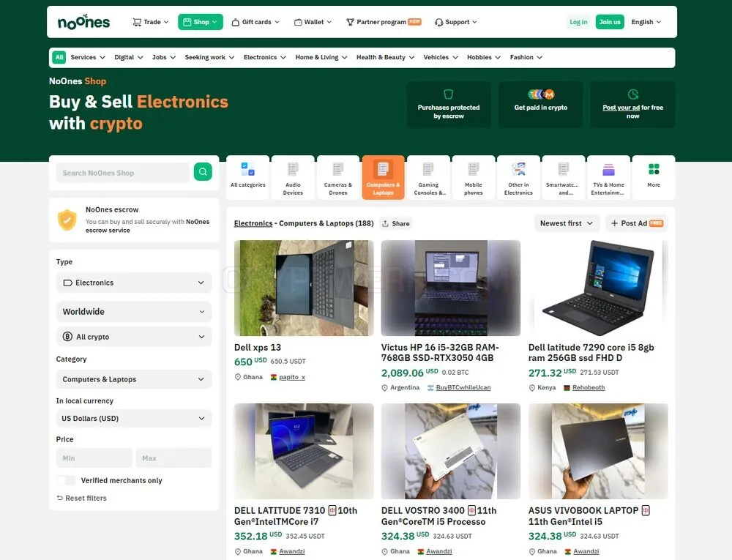Open the Wallet menu
The image size is (732, 560).
tap(313, 22)
